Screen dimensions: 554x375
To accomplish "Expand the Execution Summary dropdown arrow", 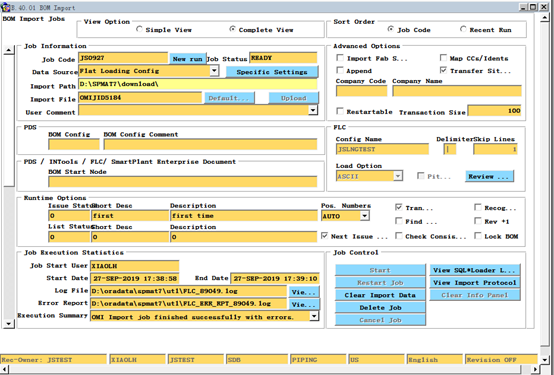I will [x=314, y=316].
